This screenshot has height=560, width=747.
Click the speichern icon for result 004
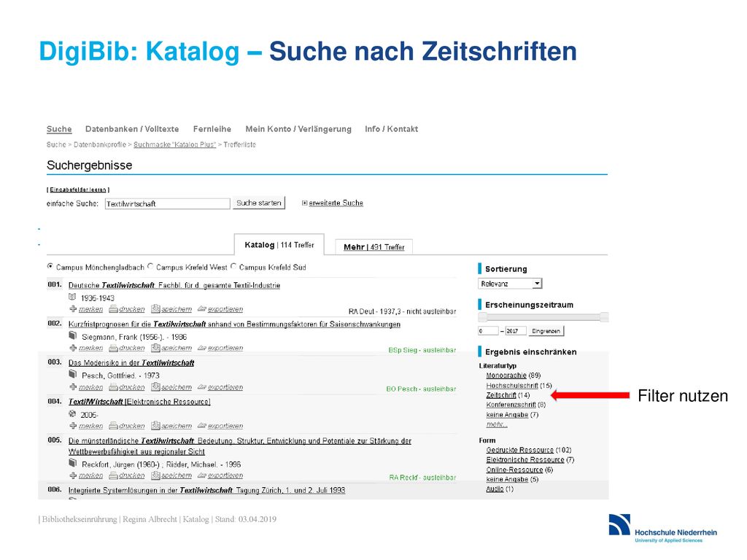pos(155,426)
